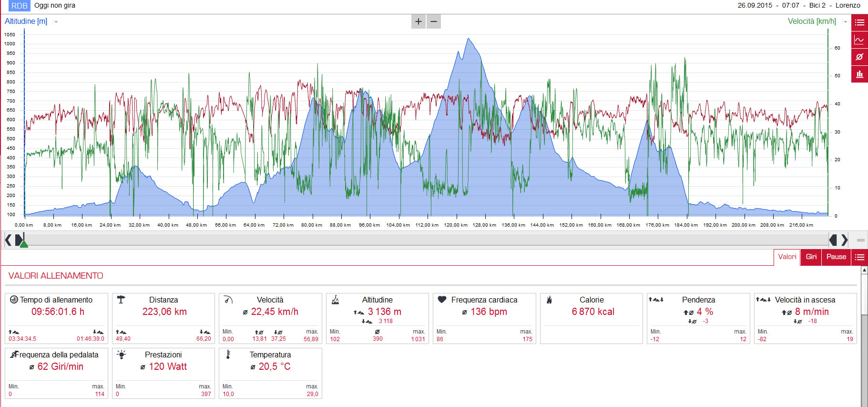This screenshot has height=407, width=868.
Task: Toggle the average values icon in sidebar
Action: (859, 57)
